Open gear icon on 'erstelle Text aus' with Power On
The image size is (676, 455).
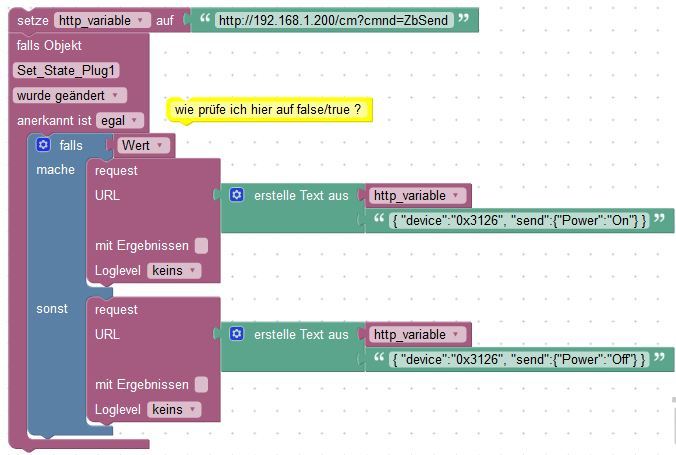[236, 195]
